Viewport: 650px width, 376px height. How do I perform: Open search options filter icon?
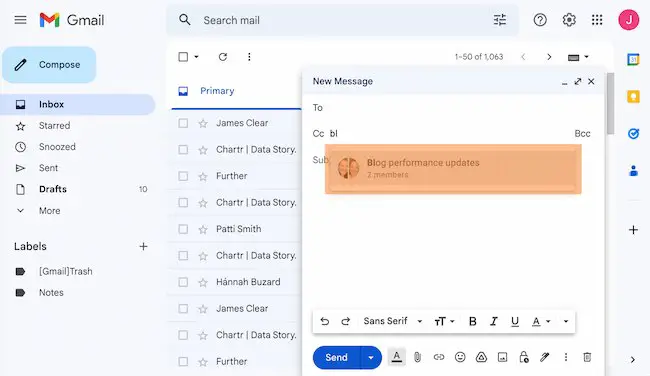click(500, 20)
